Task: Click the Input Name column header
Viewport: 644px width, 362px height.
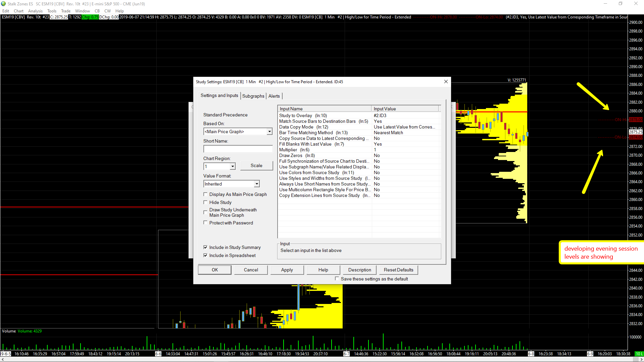Action: (325, 109)
